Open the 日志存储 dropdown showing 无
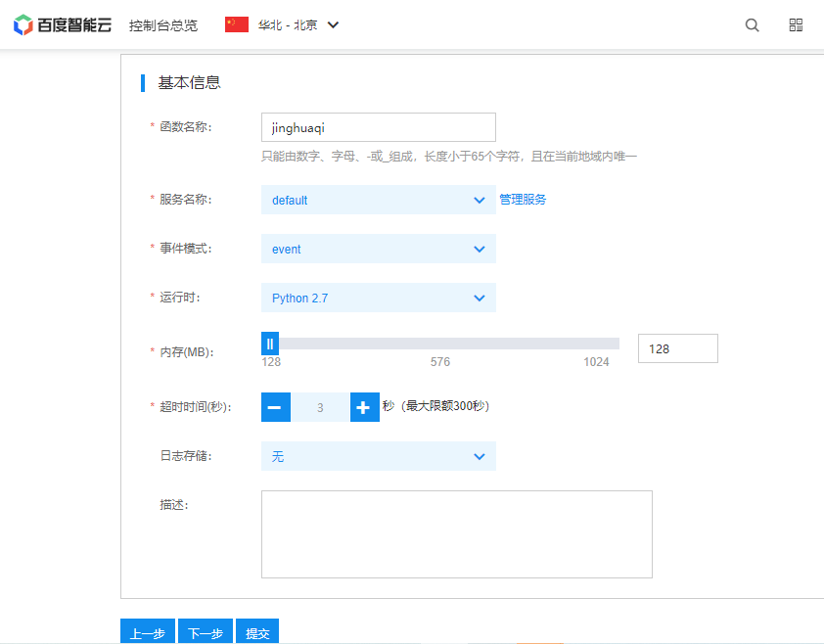This screenshot has height=644, width=824. pos(379,456)
